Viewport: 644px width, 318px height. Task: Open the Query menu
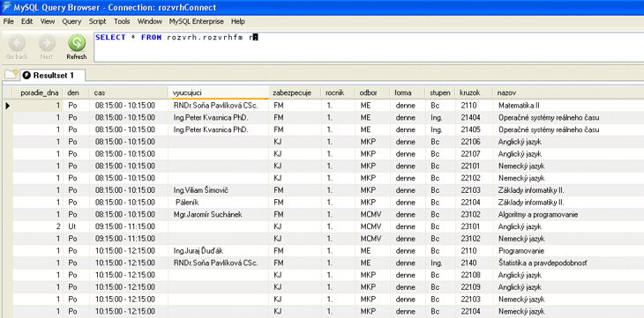71,21
